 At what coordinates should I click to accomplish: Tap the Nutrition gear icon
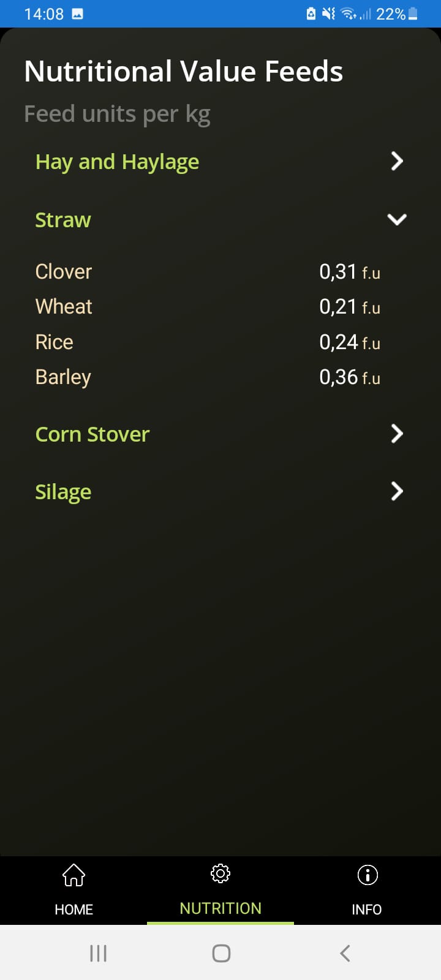pos(221,873)
